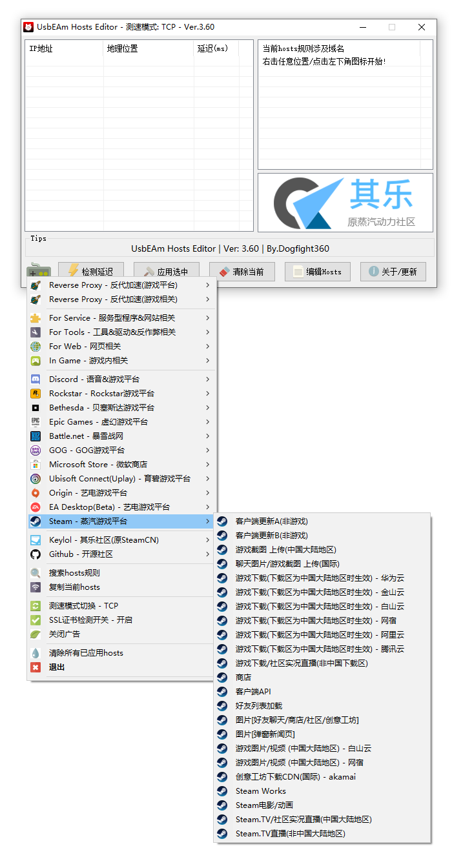
Task: Click the Rockstar logo icon
Action: tap(36, 394)
